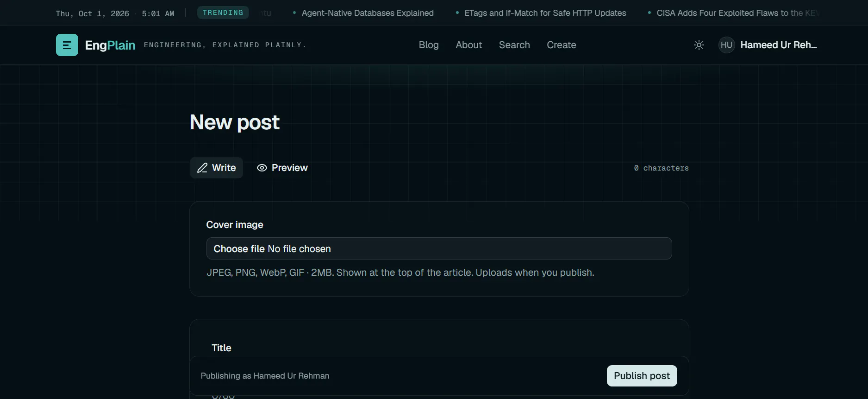Image resolution: width=868 pixels, height=399 pixels.
Task: Go to the About page
Action: pos(469,45)
